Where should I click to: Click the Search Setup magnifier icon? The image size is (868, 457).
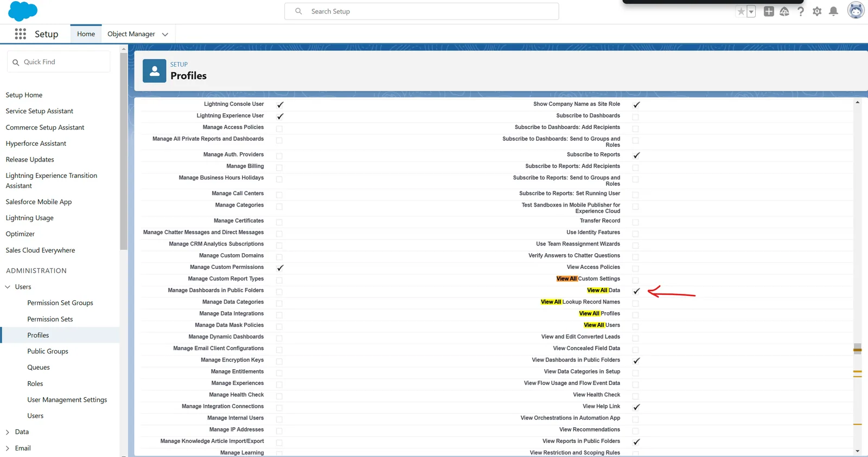pos(298,11)
